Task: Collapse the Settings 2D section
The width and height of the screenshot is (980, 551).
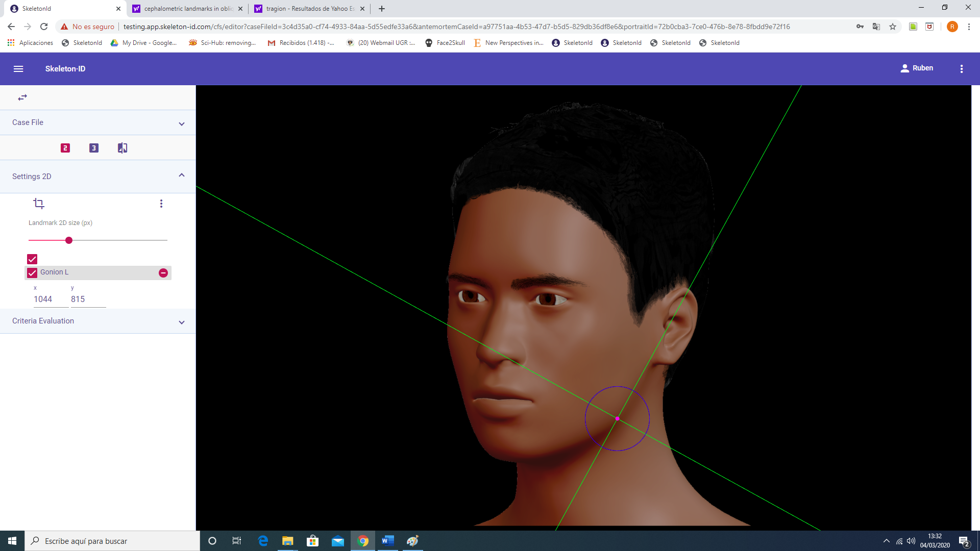Action: pyautogui.click(x=182, y=175)
